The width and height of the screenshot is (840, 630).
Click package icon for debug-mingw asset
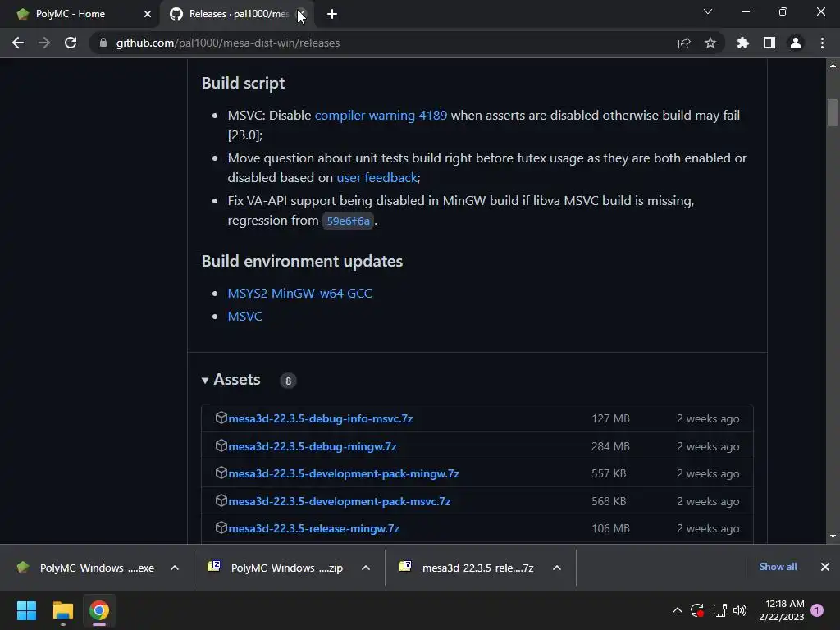(221, 445)
